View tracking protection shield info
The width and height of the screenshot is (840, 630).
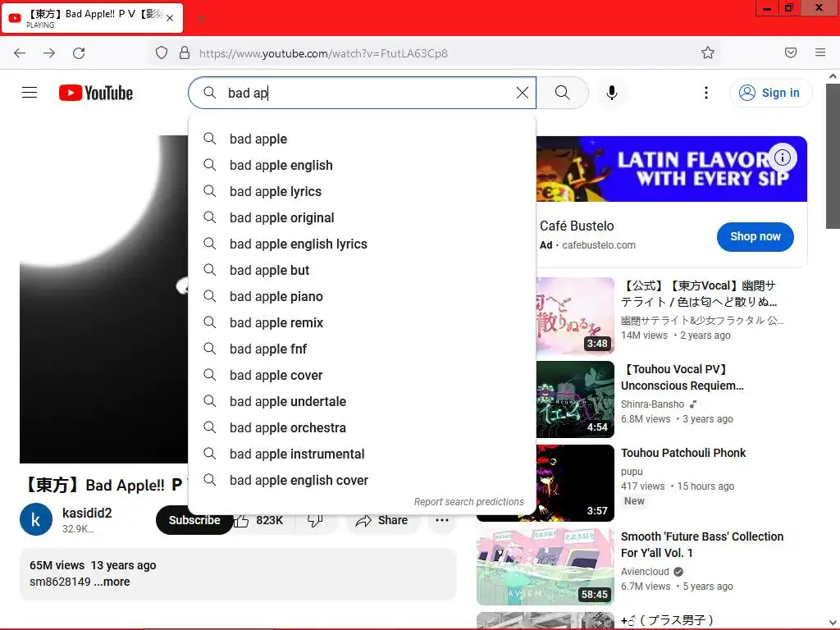click(162, 53)
